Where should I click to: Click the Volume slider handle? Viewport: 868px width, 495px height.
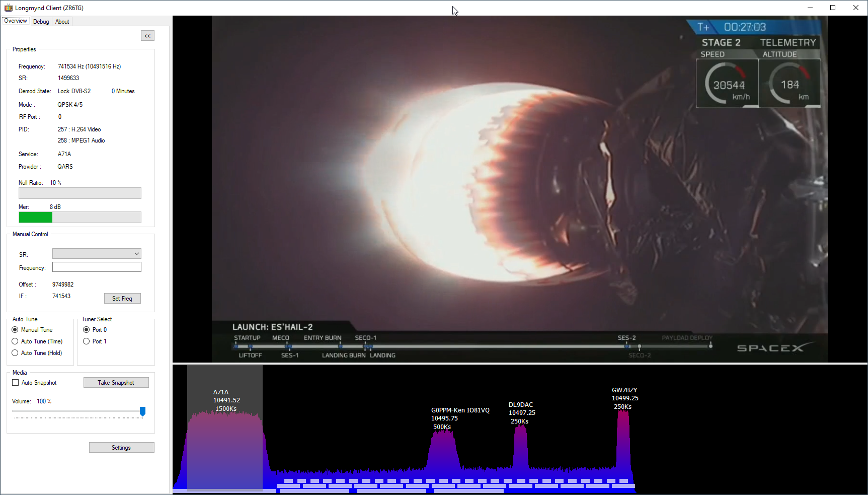pos(142,411)
